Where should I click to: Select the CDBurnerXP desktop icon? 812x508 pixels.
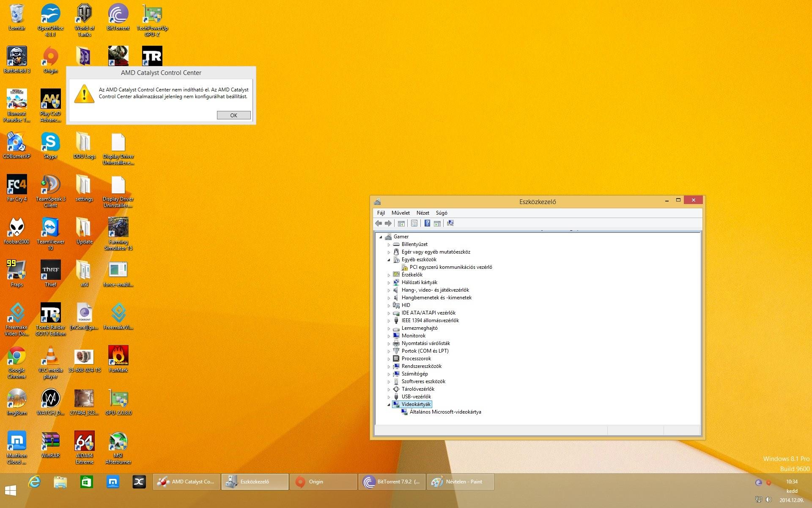click(x=17, y=145)
